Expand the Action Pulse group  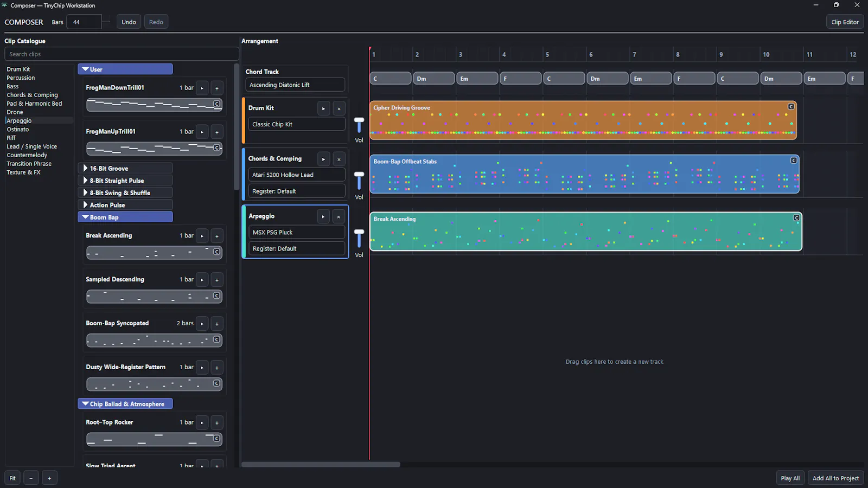pos(125,205)
